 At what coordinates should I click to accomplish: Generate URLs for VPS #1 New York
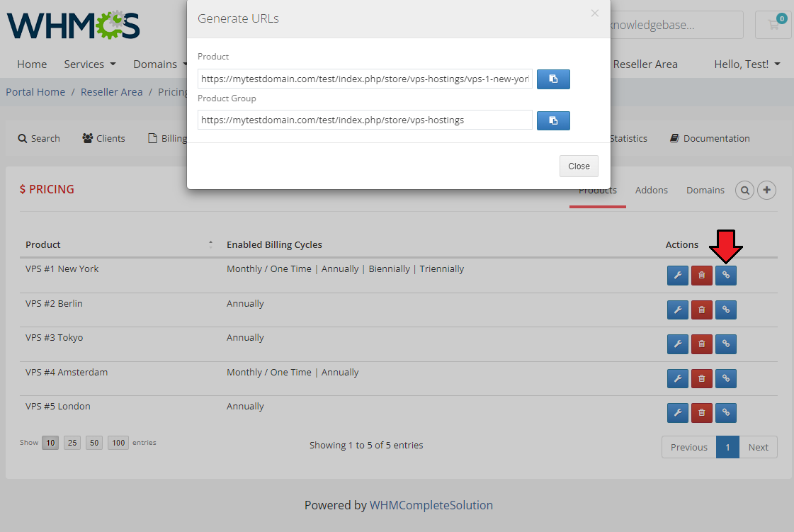(725, 276)
